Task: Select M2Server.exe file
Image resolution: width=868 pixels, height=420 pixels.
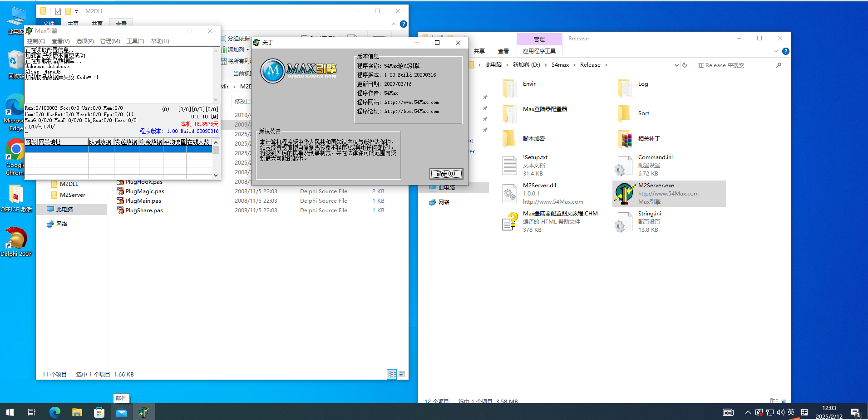Action: [669, 194]
